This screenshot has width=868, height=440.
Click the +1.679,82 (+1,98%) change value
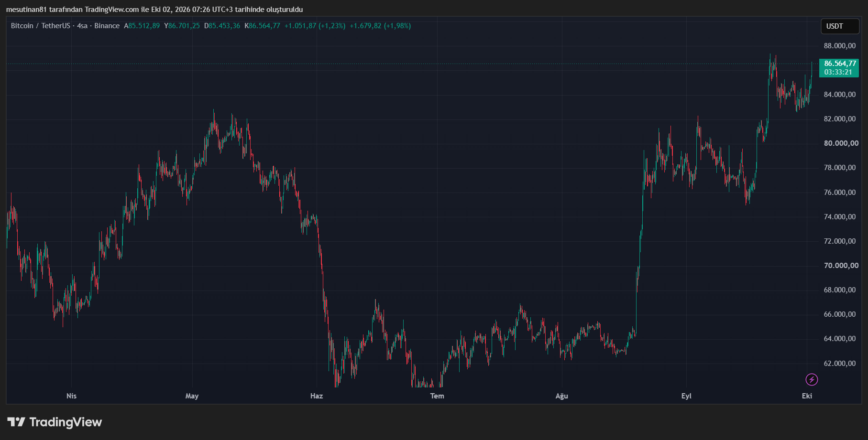[380, 26]
